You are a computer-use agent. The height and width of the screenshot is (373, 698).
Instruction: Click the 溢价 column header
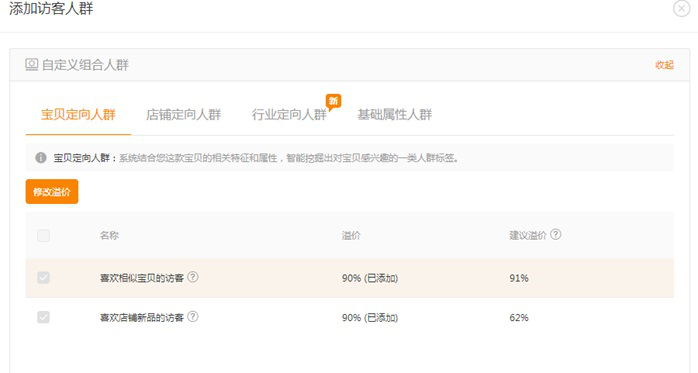(x=351, y=235)
